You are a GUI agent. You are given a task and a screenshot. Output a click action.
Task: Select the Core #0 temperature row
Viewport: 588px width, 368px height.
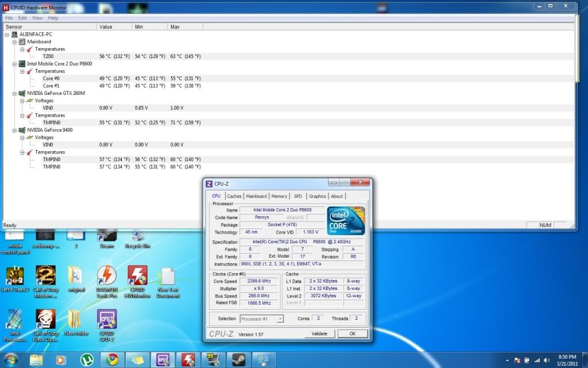tap(289, 78)
